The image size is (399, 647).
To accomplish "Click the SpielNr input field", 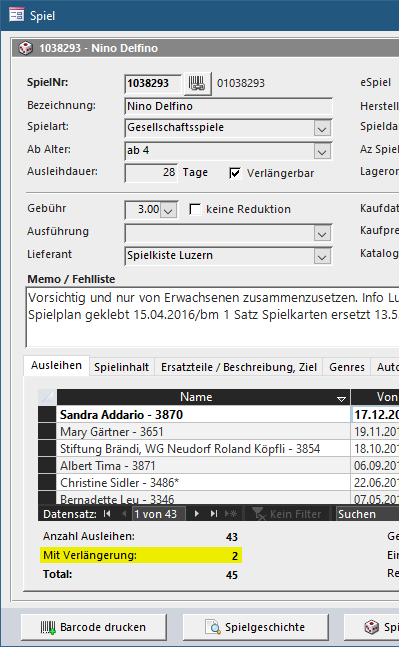I will [x=153, y=84].
